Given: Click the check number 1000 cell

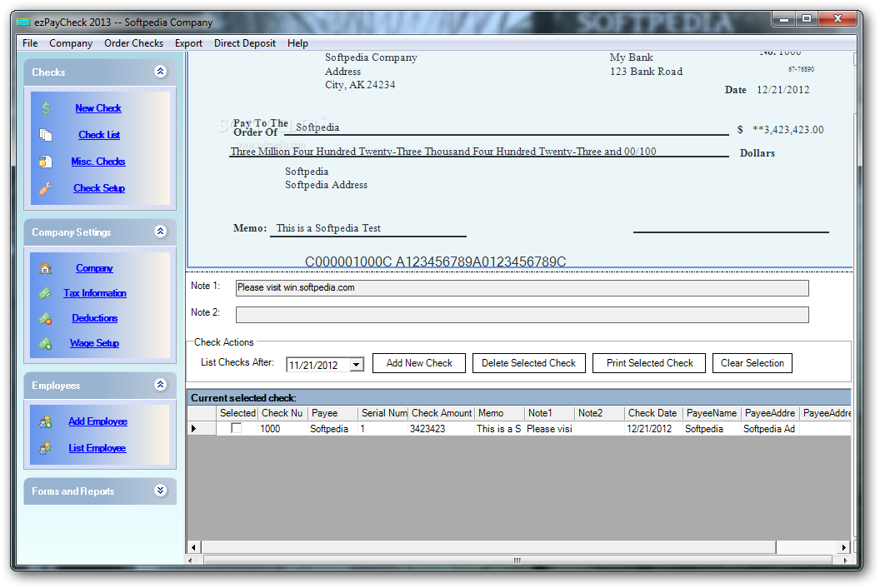Looking at the screenshot, I should click(x=282, y=429).
